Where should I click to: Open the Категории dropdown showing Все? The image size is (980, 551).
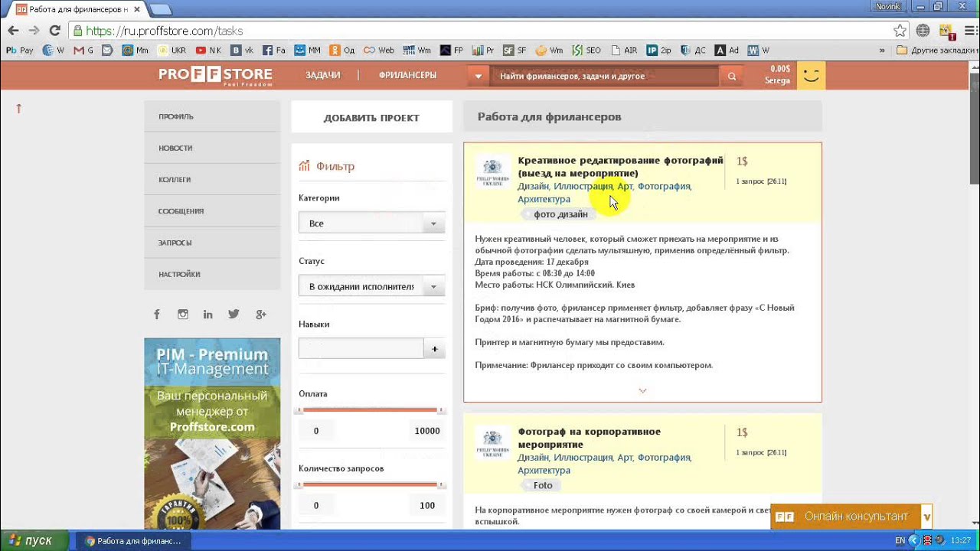pos(371,223)
